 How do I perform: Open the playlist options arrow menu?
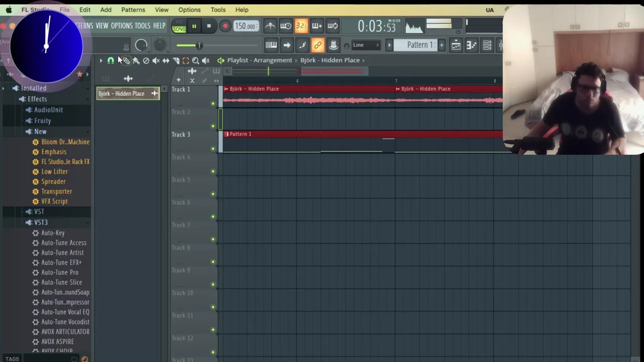pyautogui.click(x=101, y=60)
